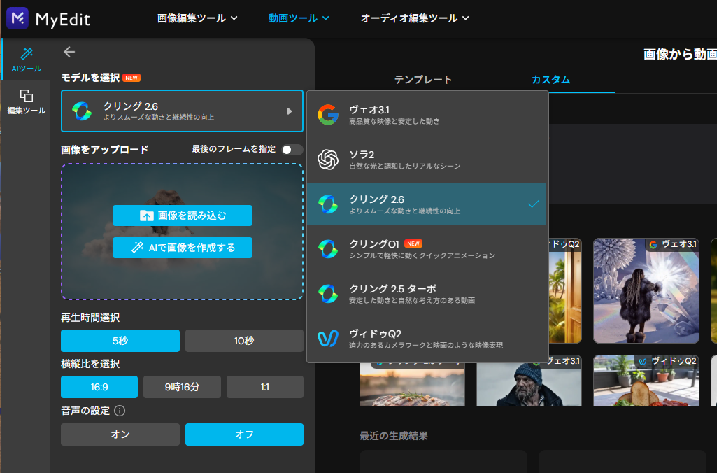
Task: Open the 動画ツール menu
Action: [299, 18]
